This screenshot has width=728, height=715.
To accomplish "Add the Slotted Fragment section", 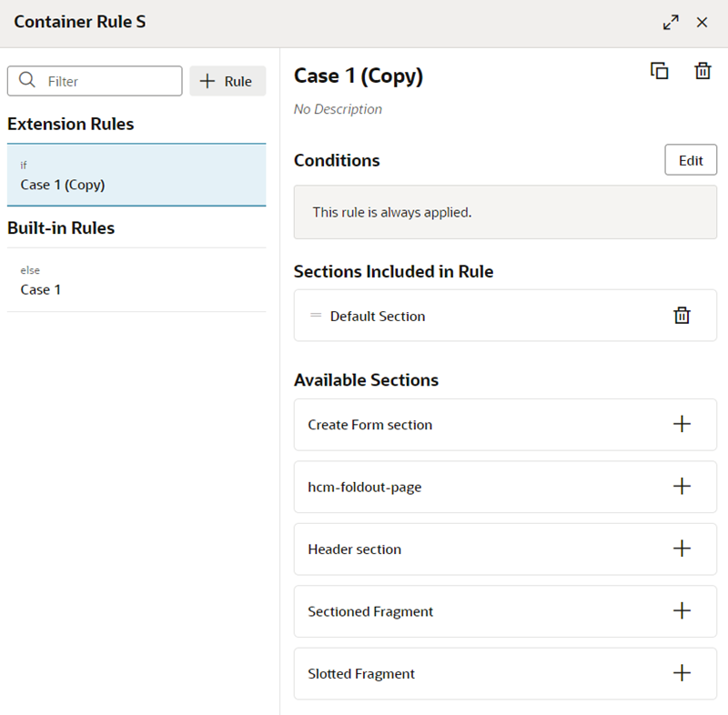I will [x=682, y=673].
